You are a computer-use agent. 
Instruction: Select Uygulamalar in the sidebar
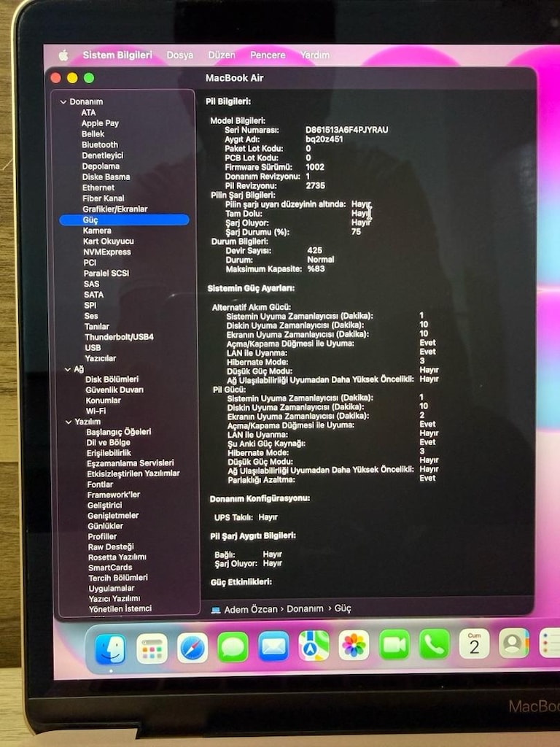pos(112,589)
